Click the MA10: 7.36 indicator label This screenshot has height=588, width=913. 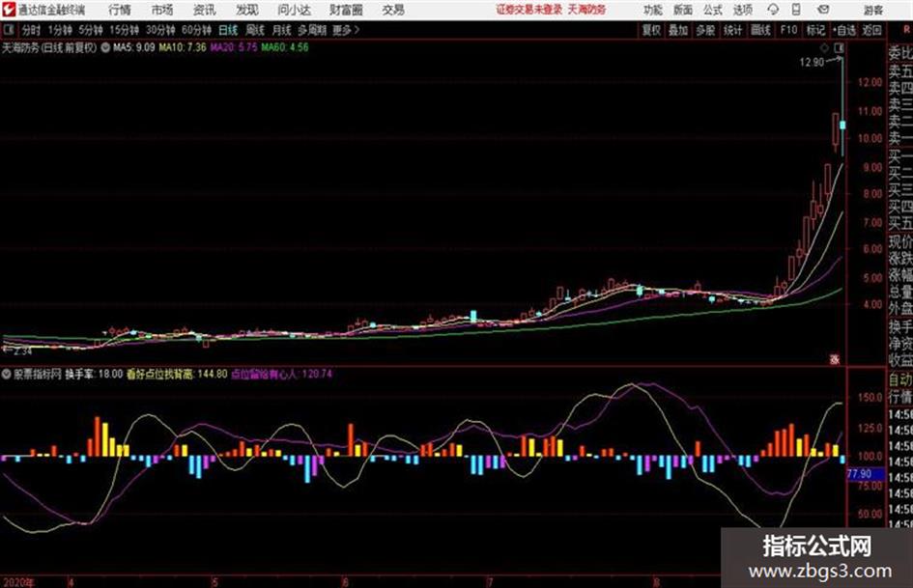click(x=183, y=47)
